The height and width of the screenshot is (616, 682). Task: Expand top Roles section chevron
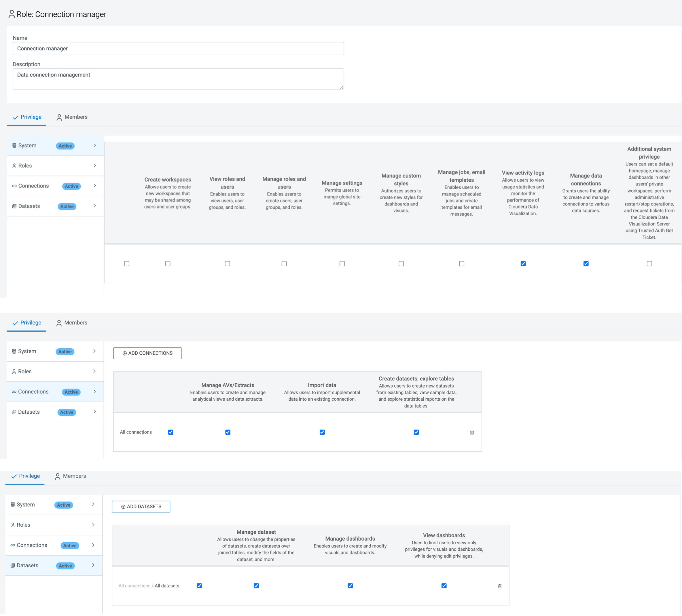95,166
